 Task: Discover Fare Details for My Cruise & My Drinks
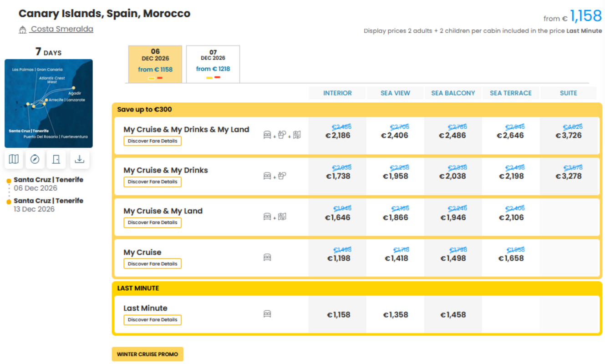(153, 182)
